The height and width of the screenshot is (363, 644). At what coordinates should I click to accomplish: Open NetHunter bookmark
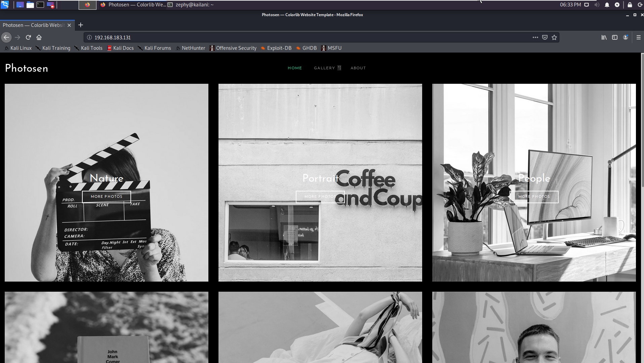point(190,48)
